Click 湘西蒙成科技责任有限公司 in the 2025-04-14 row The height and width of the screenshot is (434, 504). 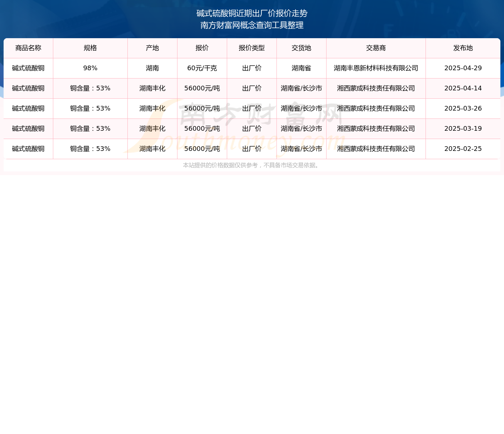[376, 88]
